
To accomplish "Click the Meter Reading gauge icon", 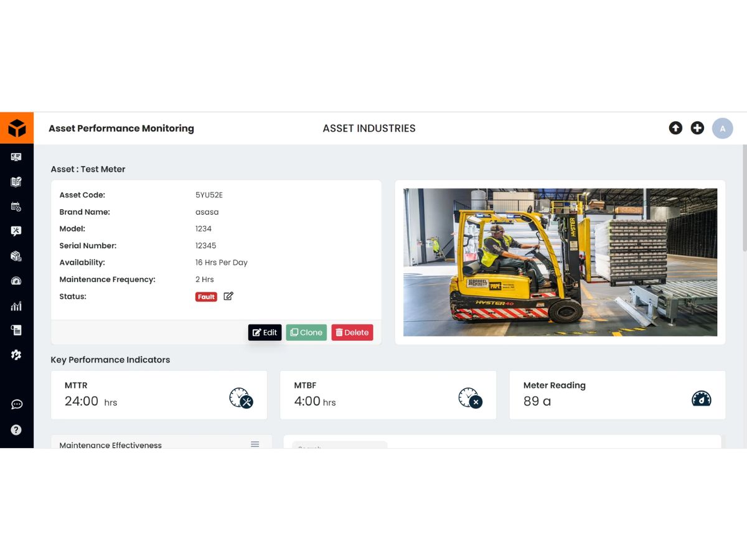I will [702, 398].
